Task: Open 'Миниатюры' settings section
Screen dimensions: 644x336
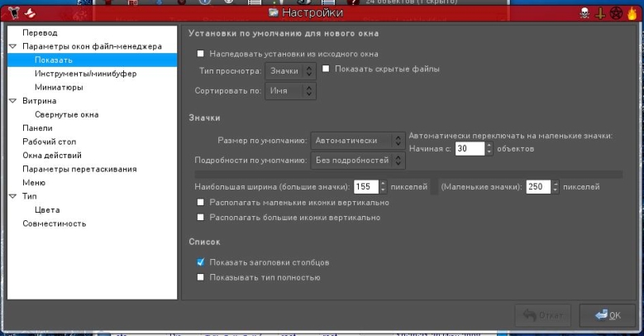Action: [59, 87]
